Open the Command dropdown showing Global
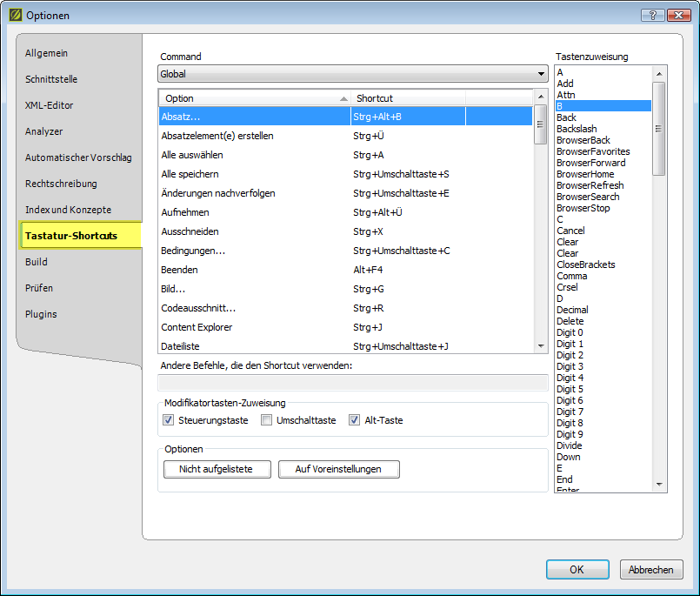Image resolution: width=700 pixels, height=596 pixels. click(352, 74)
